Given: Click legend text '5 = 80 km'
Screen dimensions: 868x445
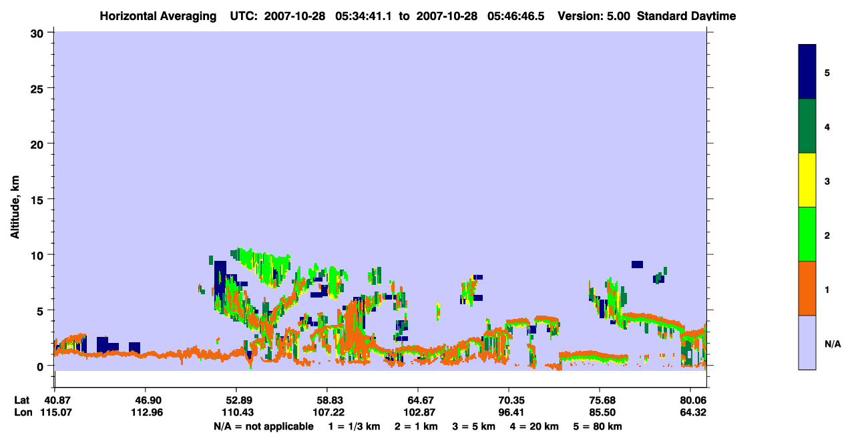Looking at the screenshot, I should click(x=598, y=426).
